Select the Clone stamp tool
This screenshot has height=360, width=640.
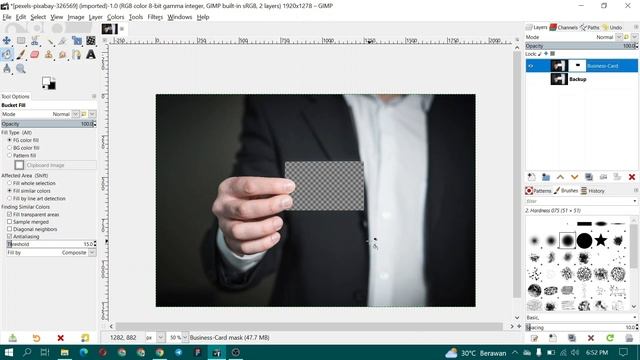[x=49, y=54]
